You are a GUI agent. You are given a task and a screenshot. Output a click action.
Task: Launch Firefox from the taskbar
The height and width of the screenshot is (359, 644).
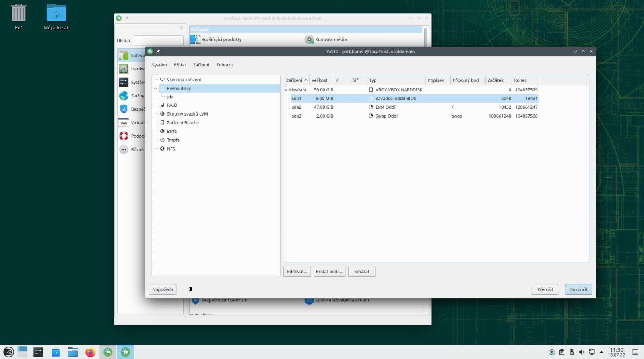pyautogui.click(x=90, y=352)
